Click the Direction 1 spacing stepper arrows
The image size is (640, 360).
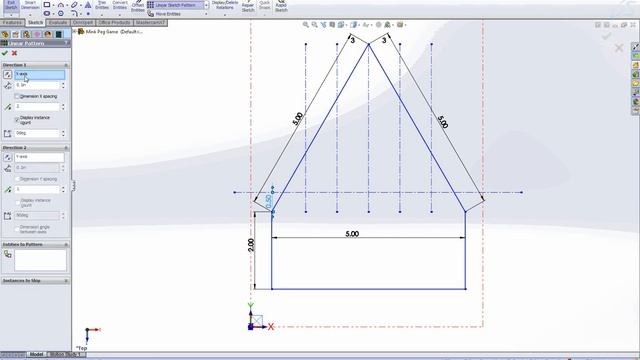tap(63, 85)
